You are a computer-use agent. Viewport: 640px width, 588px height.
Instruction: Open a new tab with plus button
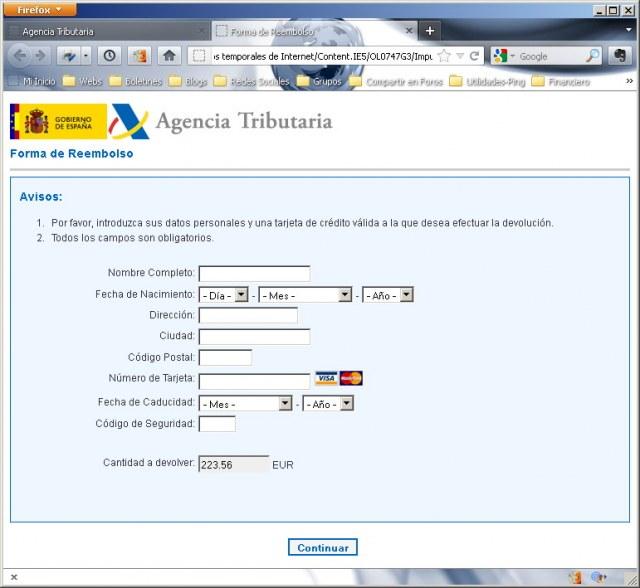point(430,31)
